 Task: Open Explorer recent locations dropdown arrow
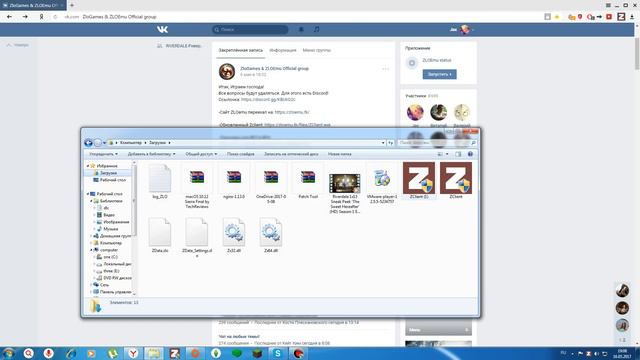click(x=104, y=143)
